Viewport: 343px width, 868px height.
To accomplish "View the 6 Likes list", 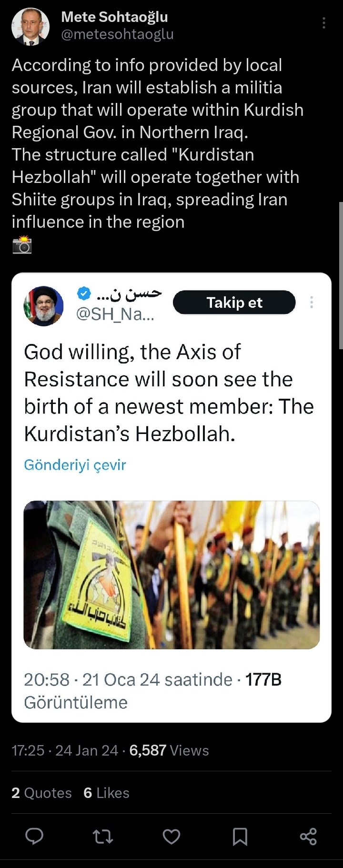I will click(x=106, y=793).
